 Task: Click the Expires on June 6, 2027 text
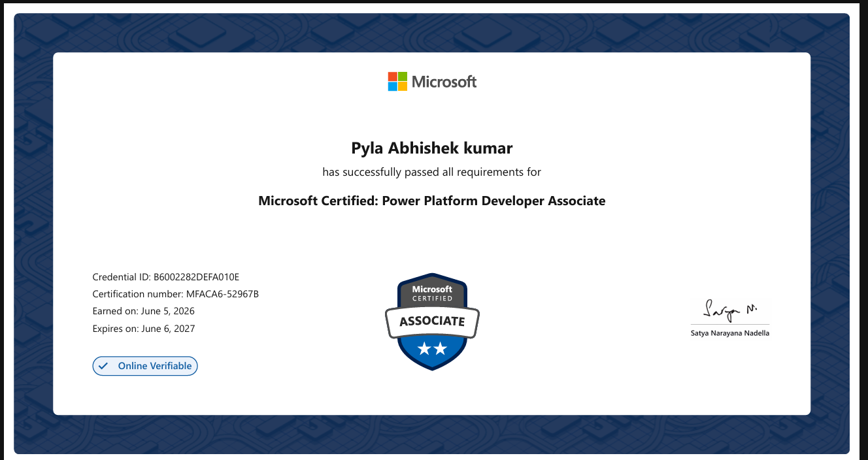tap(144, 329)
